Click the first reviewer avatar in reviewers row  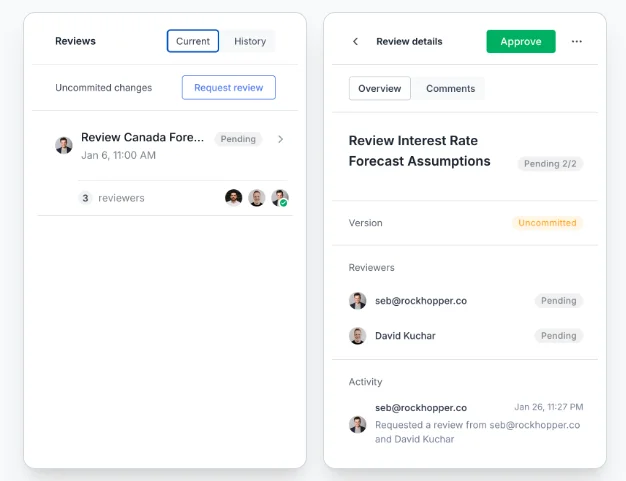(234, 198)
